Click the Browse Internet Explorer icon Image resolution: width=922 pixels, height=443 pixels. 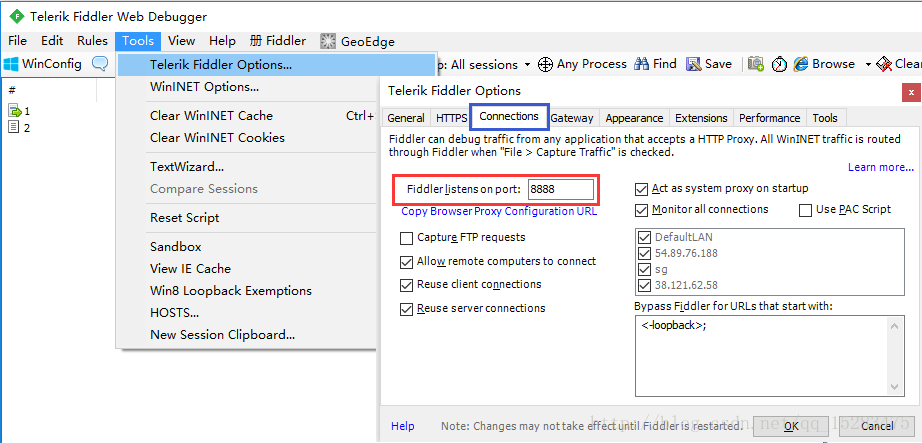point(801,64)
